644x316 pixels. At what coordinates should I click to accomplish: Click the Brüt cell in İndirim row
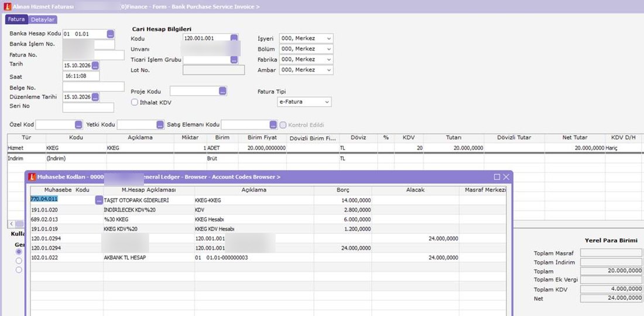[x=222, y=158]
